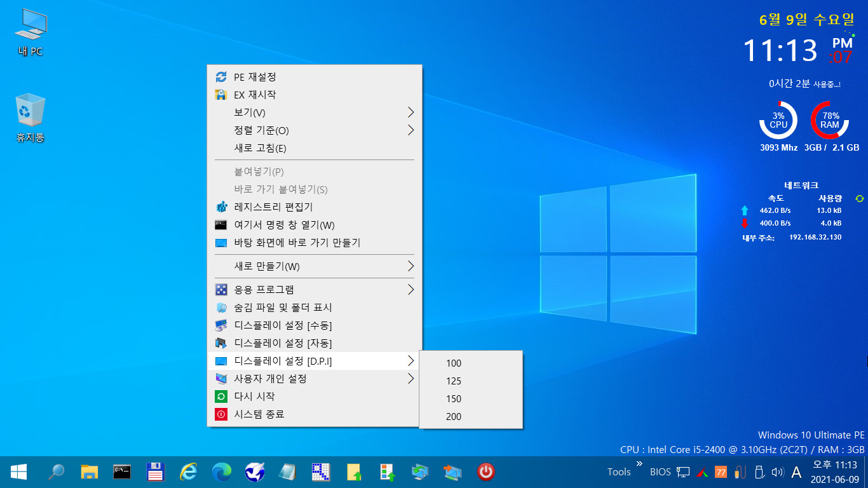Image resolution: width=868 pixels, height=488 pixels.
Task: Click the magnifier search icon on taskbar
Action: click(x=57, y=471)
